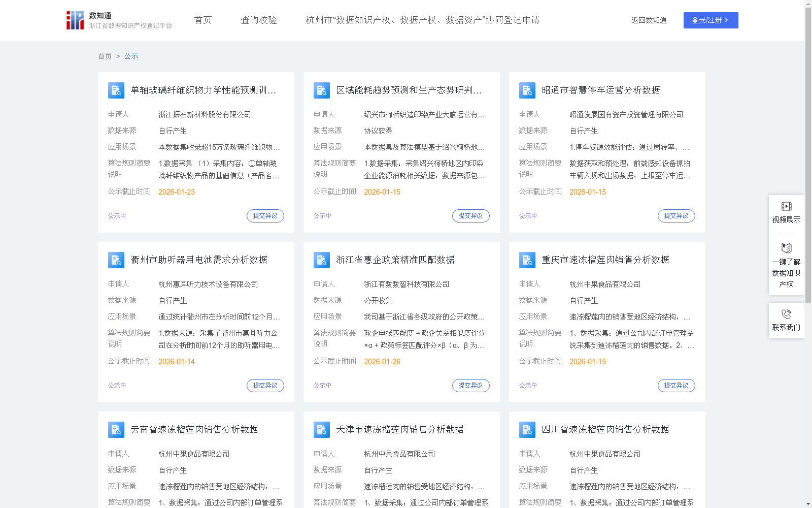Click document icon of 云南省速冻榴莲肉 card
This screenshot has width=812, height=508.
pos(116,430)
